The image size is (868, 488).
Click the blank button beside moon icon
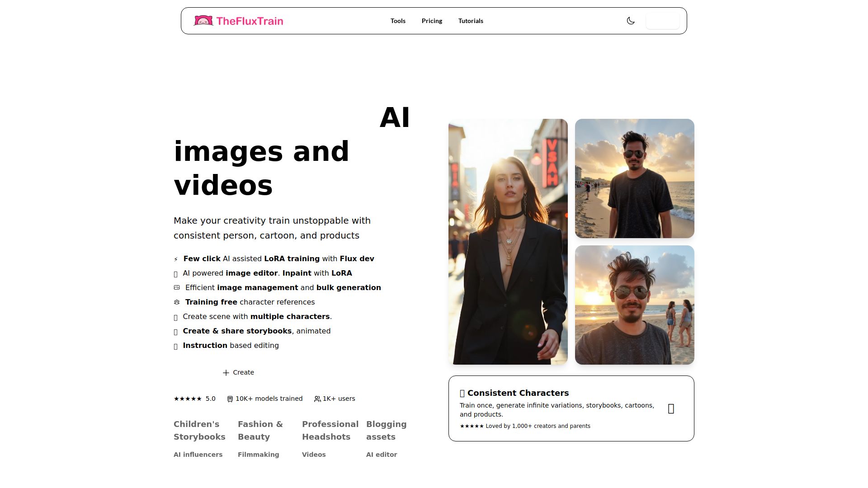click(662, 21)
